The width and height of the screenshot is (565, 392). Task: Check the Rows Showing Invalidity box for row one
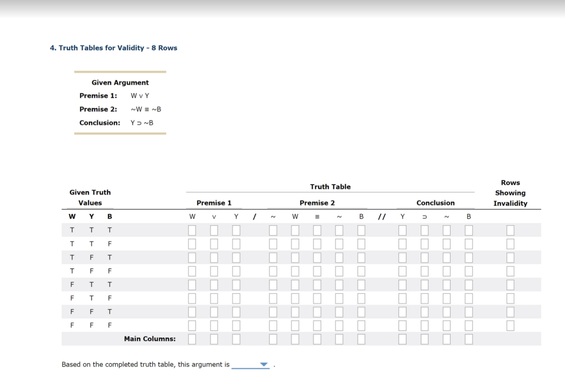point(510,230)
